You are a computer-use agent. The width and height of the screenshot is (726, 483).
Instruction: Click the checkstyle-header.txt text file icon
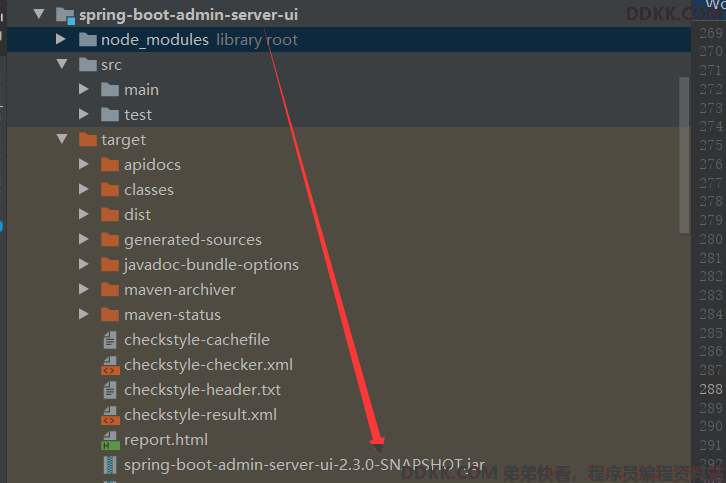click(x=110, y=390)
